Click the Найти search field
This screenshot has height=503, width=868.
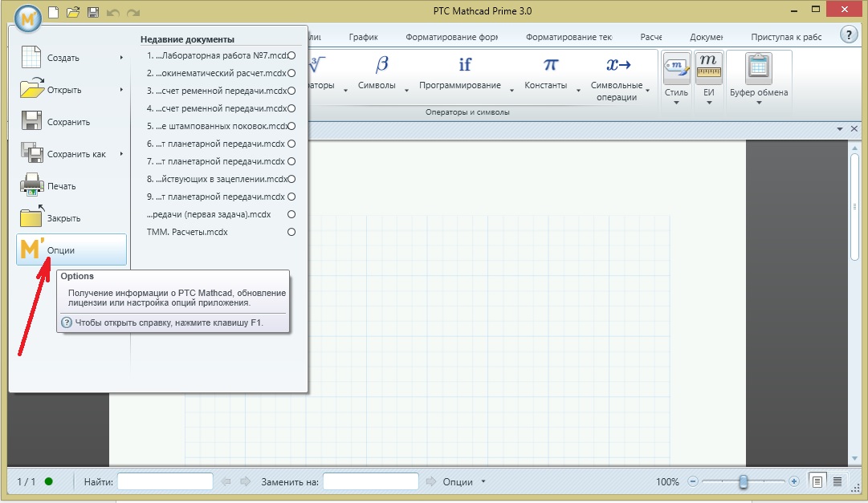click(x=165, y=481)
